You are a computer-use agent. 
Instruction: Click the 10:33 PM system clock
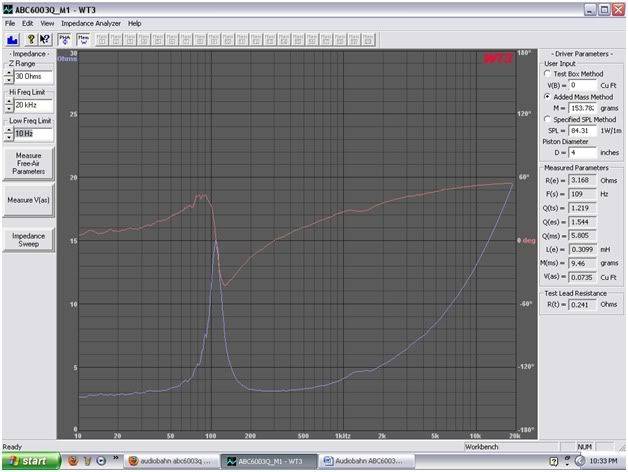604,461
